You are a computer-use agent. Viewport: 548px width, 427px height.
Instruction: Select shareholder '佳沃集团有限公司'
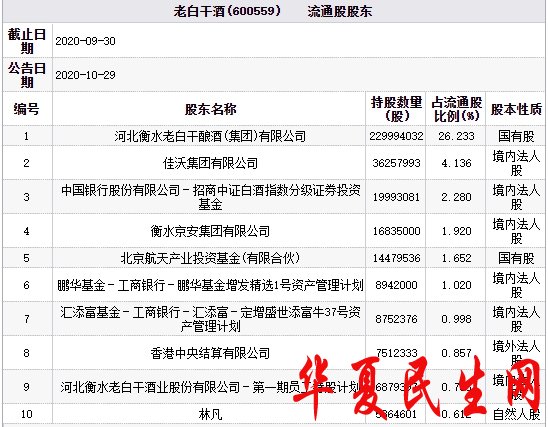[210, 163]
